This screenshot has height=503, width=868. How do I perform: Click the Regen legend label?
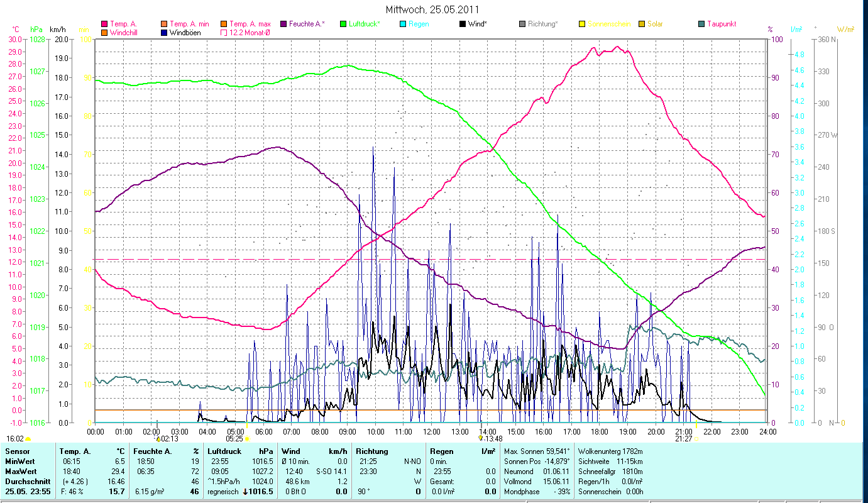(x=419, y=24)
